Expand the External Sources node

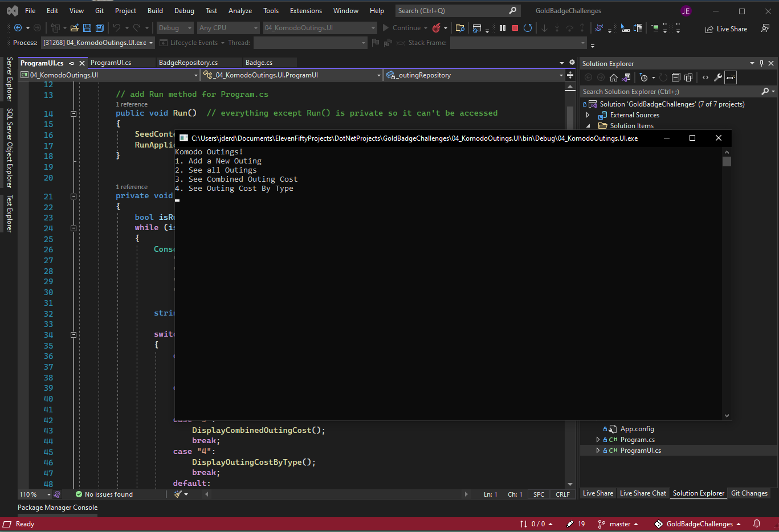[x=588, y=115]
